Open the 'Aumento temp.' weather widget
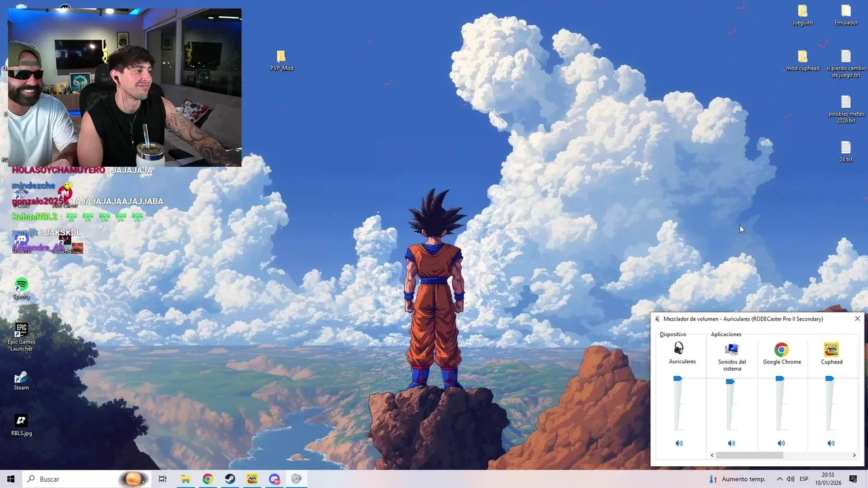This screenshot has width=868, height=488. 737,479
